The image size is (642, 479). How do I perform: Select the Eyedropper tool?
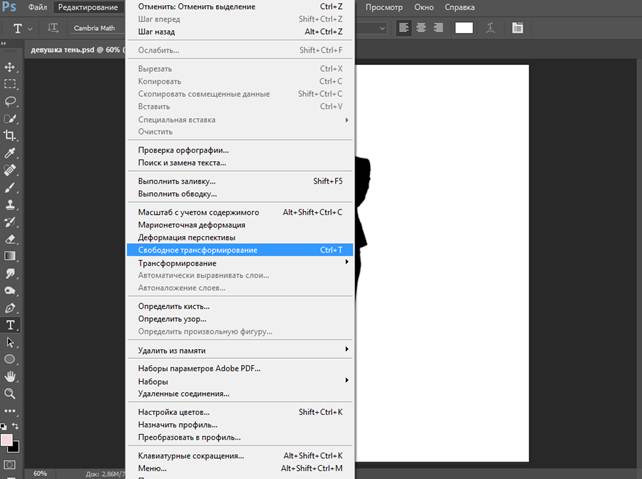10,153
